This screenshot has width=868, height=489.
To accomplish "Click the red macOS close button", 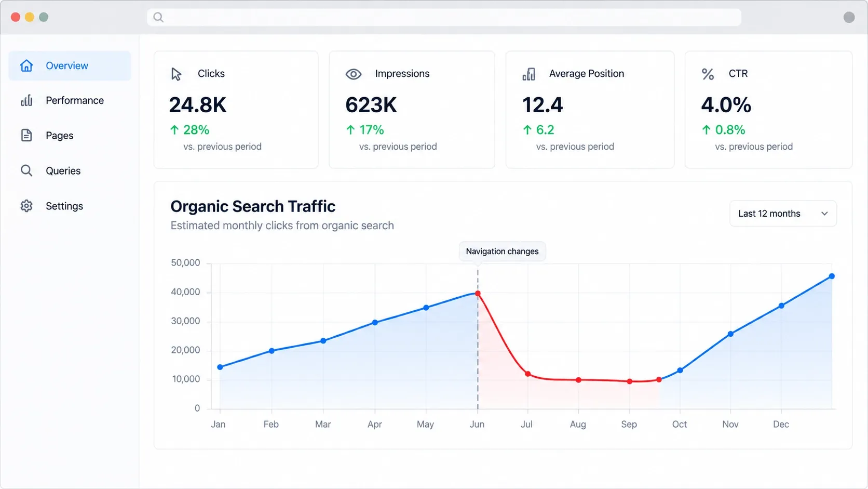I will 16,17.
